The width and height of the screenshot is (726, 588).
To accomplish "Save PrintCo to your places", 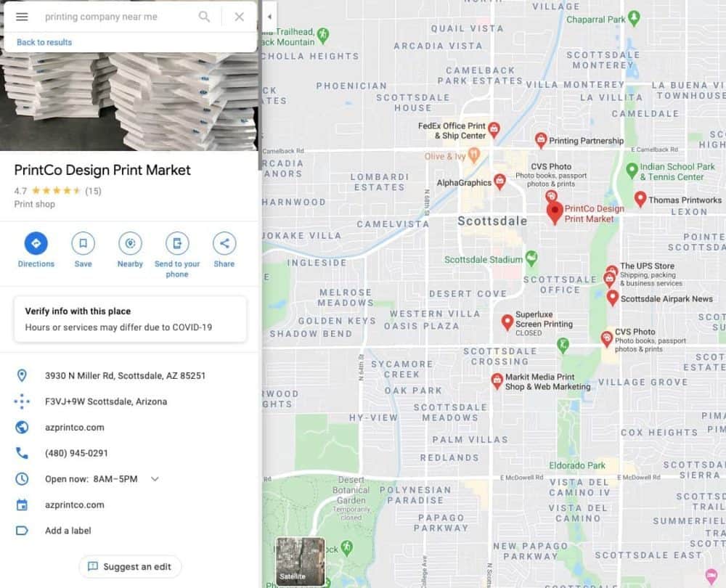I will click(83, 243).
